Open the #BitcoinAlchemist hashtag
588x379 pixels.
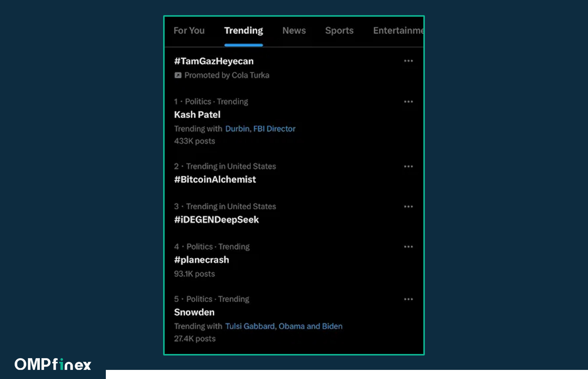coord(215,180)
